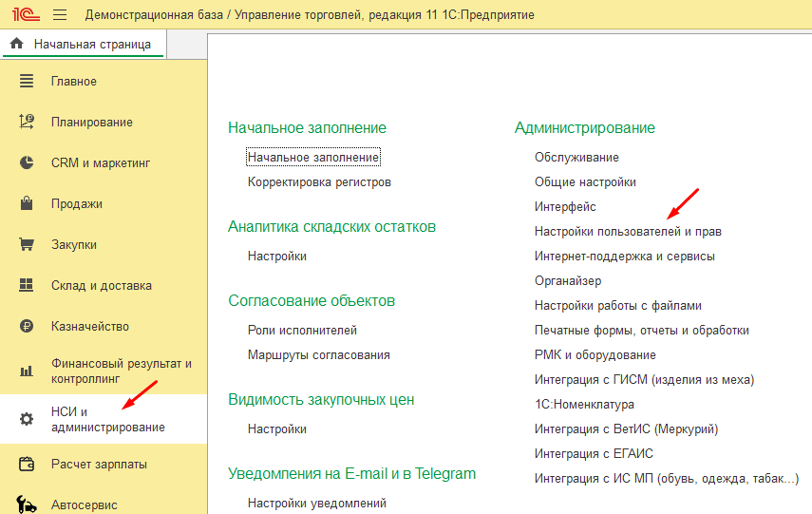Click Уведомления на E-mail и в Telegram heading
This screenshot has width=812, height=514.
click(x=352, y=473)
